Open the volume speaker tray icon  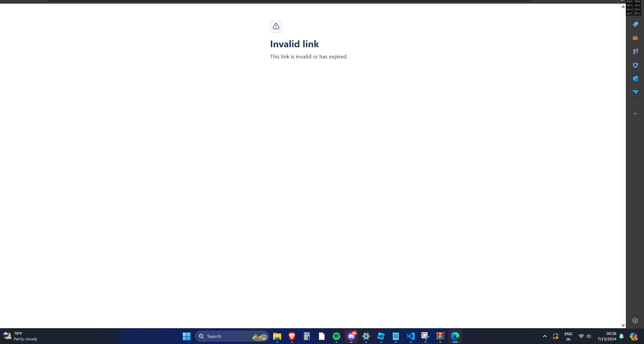[x=589, y=336]
